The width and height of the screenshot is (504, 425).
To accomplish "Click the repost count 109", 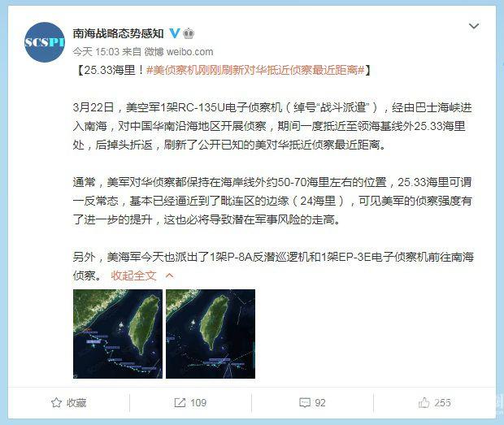I will coord(198,402).
